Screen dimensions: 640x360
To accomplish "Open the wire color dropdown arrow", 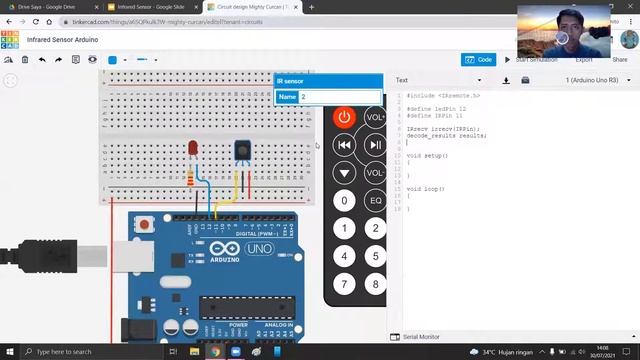I will click(x=125, y=60).
